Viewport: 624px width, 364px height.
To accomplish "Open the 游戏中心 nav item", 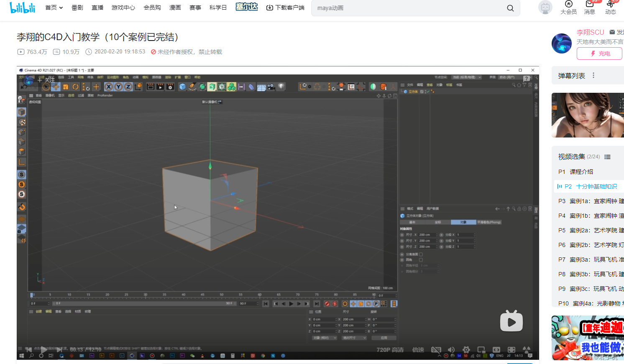I will pos(123,8).
